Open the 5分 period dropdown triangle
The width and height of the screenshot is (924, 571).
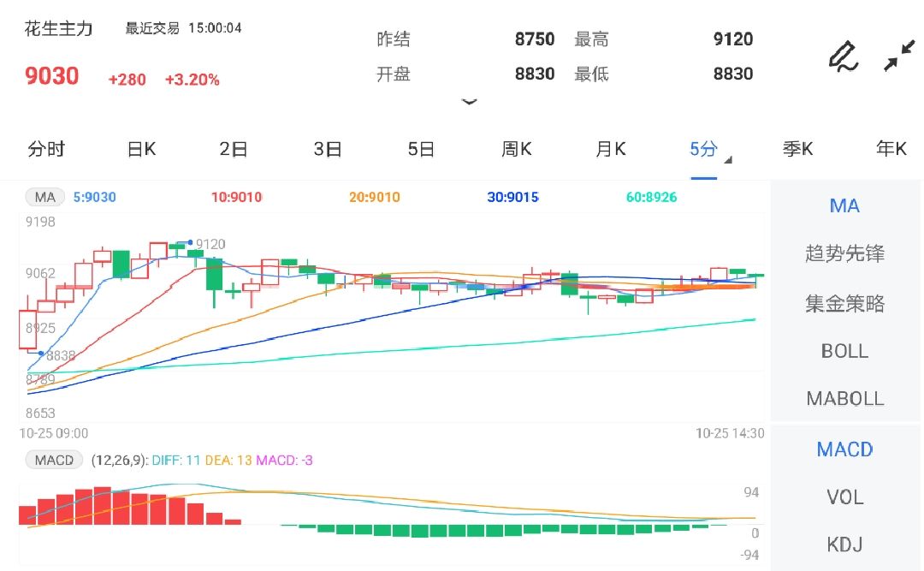click(728, 160)
